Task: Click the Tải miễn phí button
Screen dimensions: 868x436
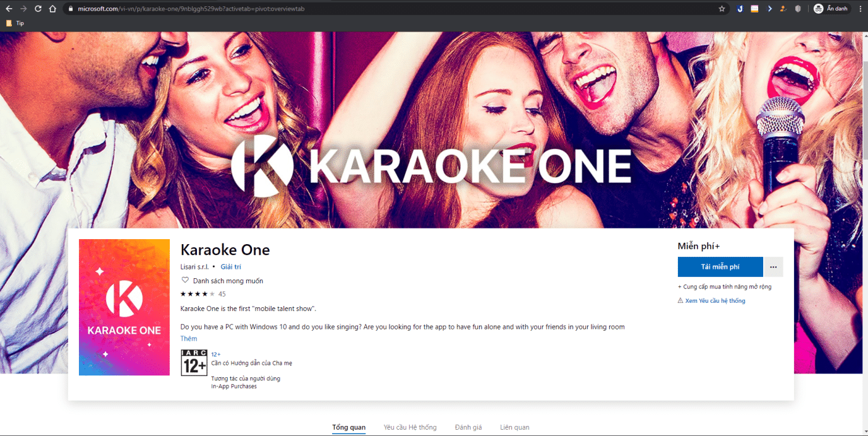Action: coord(720,267)
